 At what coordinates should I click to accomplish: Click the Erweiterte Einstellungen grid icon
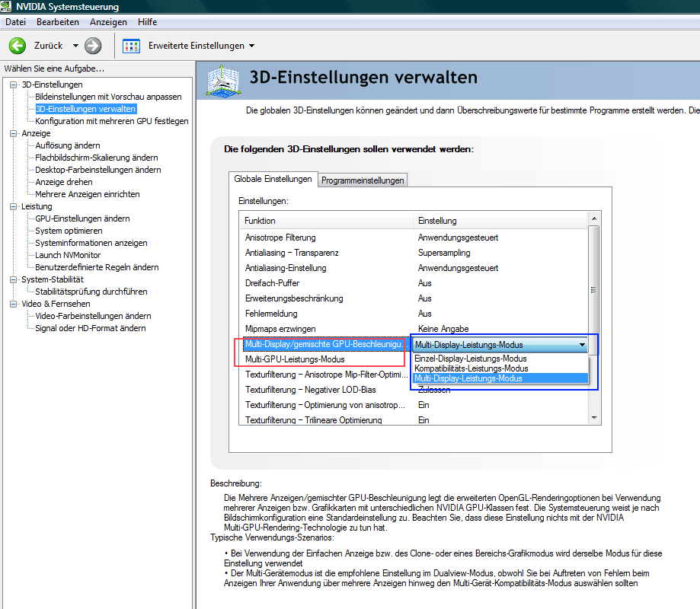[131, 46]
